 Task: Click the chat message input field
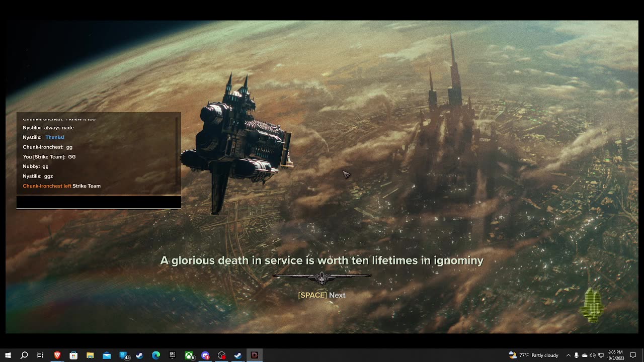(99, 202)
